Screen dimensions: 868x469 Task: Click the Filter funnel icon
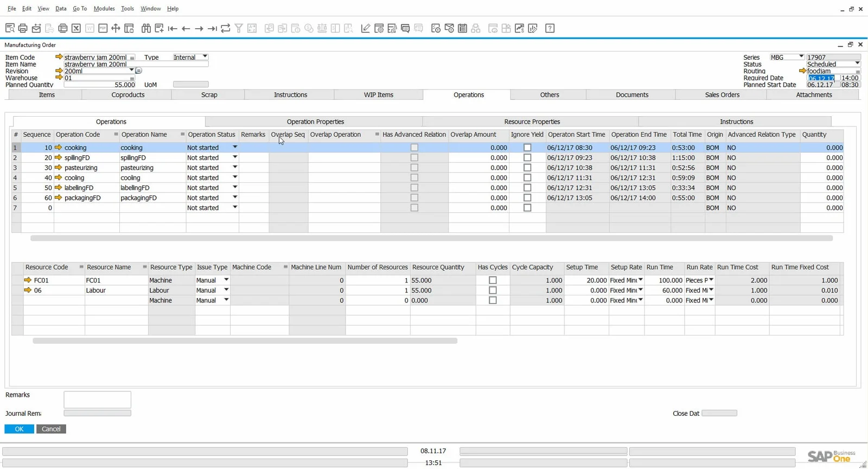pos(239,28)
